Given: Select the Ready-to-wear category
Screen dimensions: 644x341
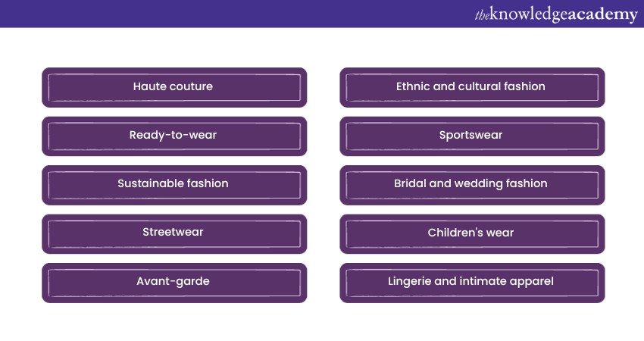Looking at the screenshot, I should [174, 136].
